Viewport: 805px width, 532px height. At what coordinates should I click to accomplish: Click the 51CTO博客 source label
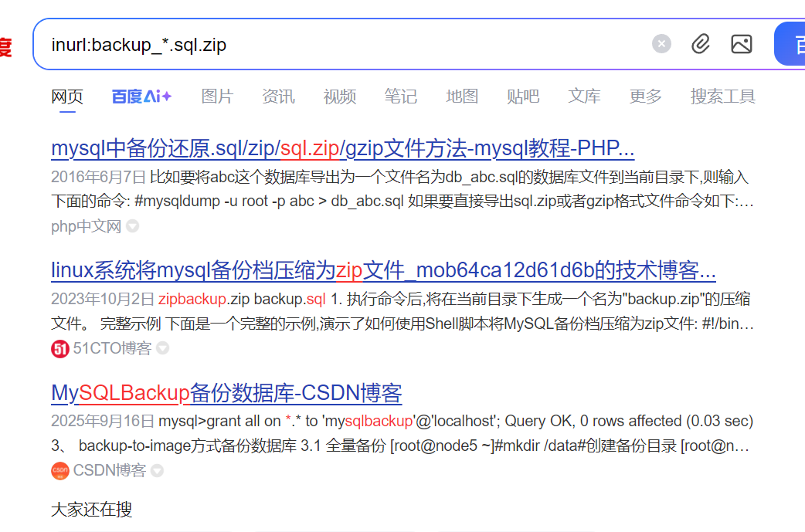tap(112, 348)
